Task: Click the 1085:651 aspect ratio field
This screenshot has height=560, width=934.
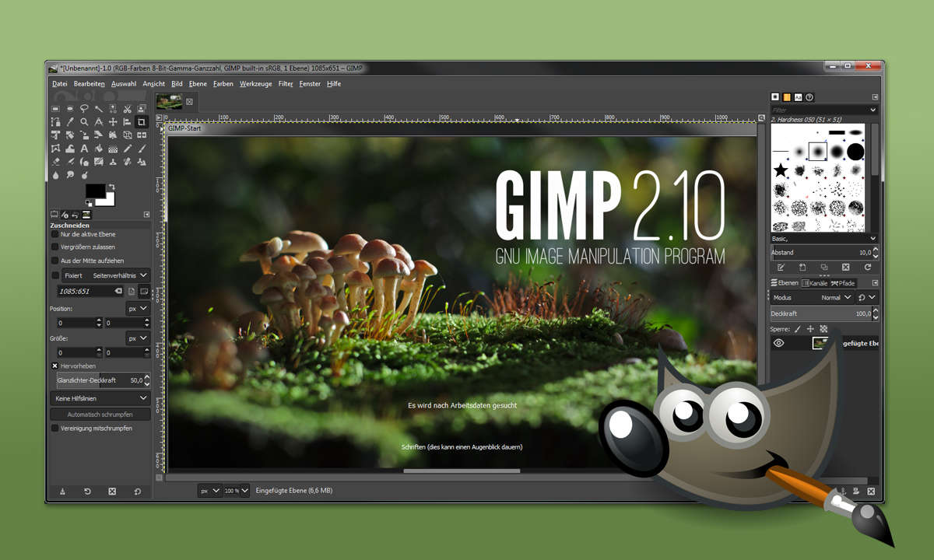Action: [84, 291]
